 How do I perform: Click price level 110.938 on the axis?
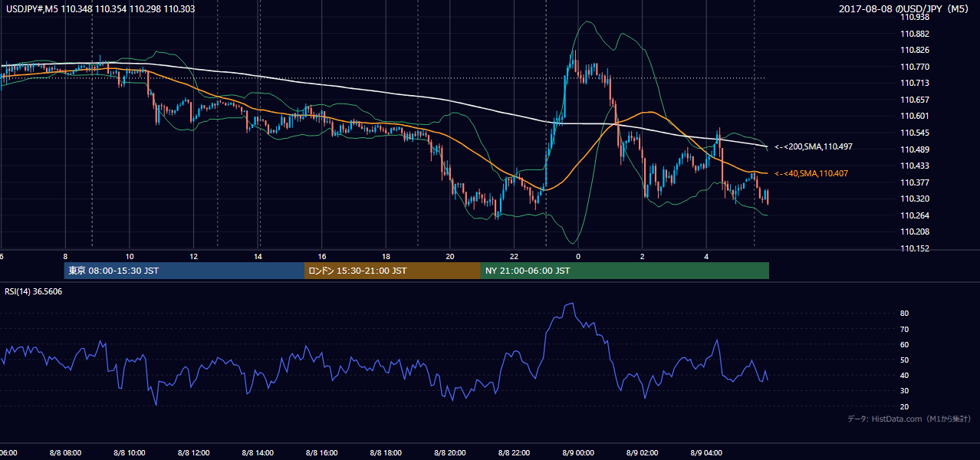914,17
